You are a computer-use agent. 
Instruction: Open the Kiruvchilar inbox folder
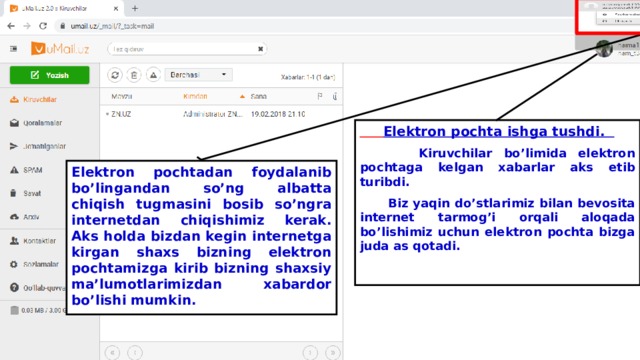pos(40,100)
